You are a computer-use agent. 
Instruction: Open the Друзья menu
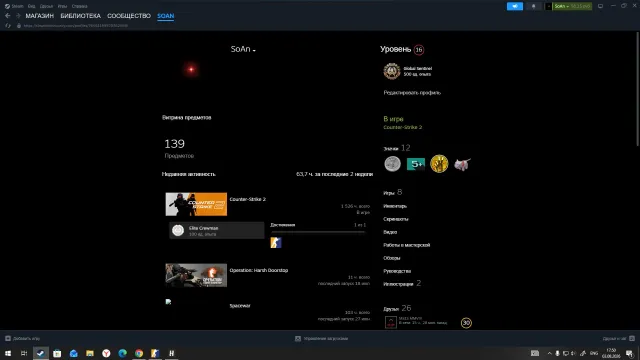47,6
